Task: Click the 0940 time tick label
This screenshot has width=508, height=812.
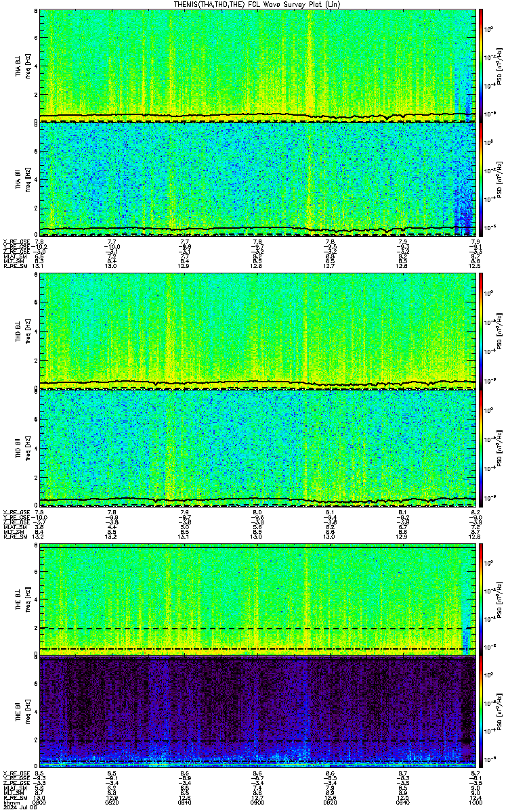Action: point(403,803)
